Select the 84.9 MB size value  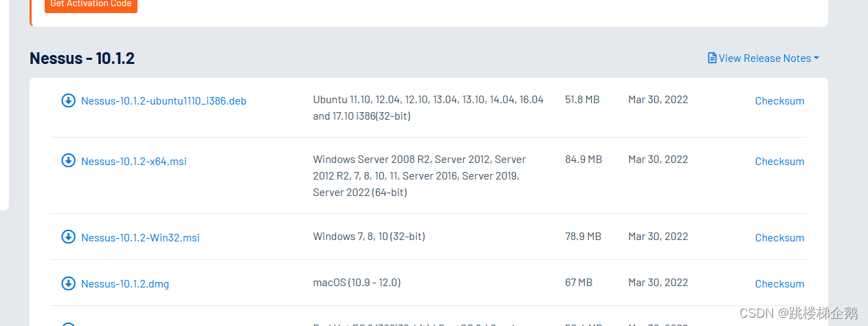583,160
